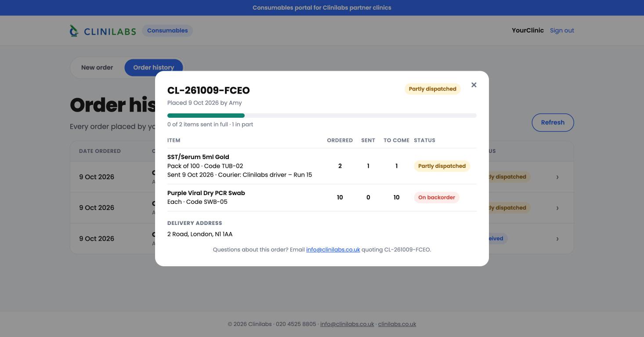Click the YourClinic account name
The image size is (644, 337).
click(x=528, y=31)
